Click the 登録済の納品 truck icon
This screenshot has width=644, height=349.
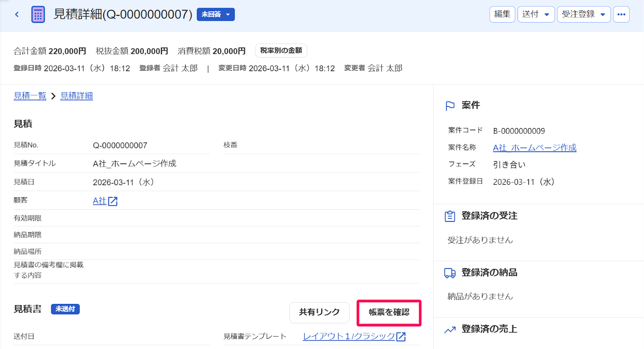(x=450, y=273)
